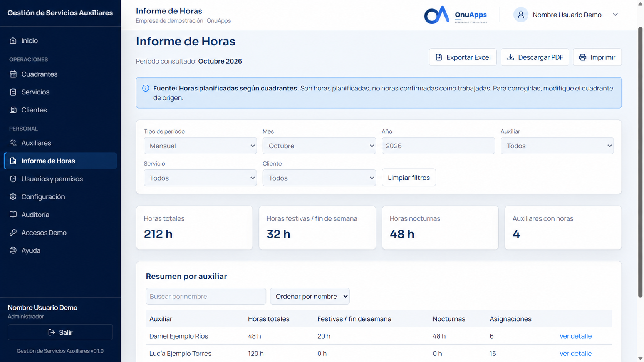Click the OnuApps logo
The width and height of the screenshot is (644, 362).
(x=455, y=15)
